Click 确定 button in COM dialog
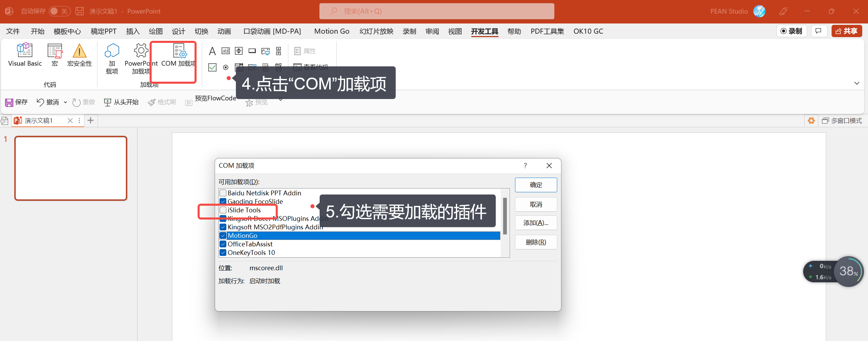 (x=536, y=185)
